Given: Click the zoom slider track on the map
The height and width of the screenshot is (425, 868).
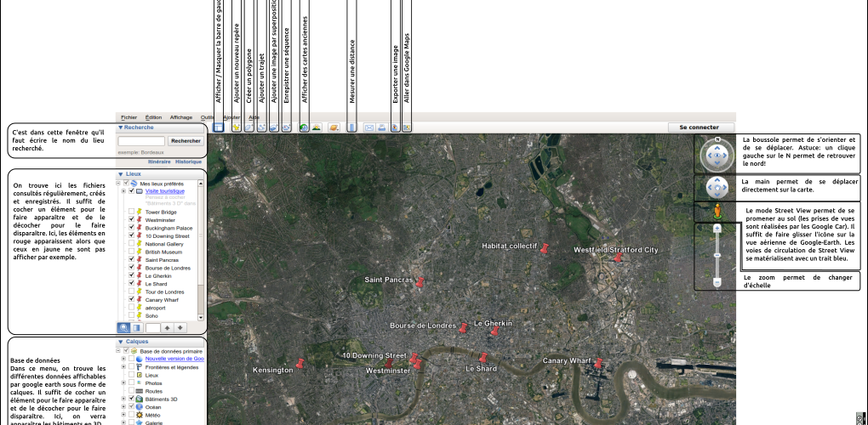Looking at the screenshot, I should click(717, 255).
